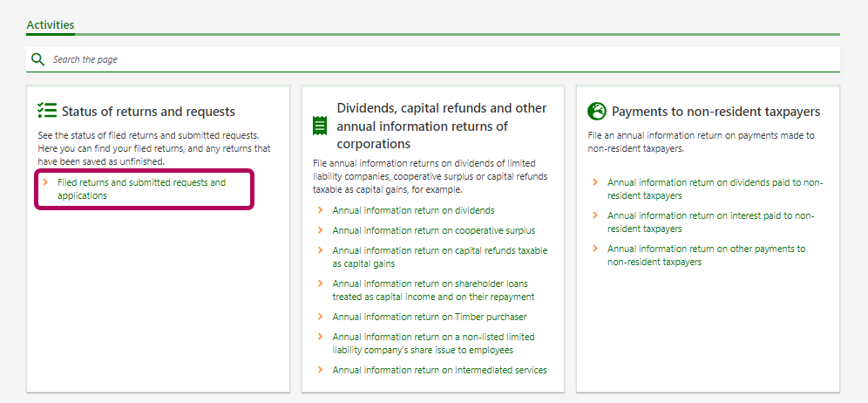Click the receipt icon beside Dividends heading

319,126
